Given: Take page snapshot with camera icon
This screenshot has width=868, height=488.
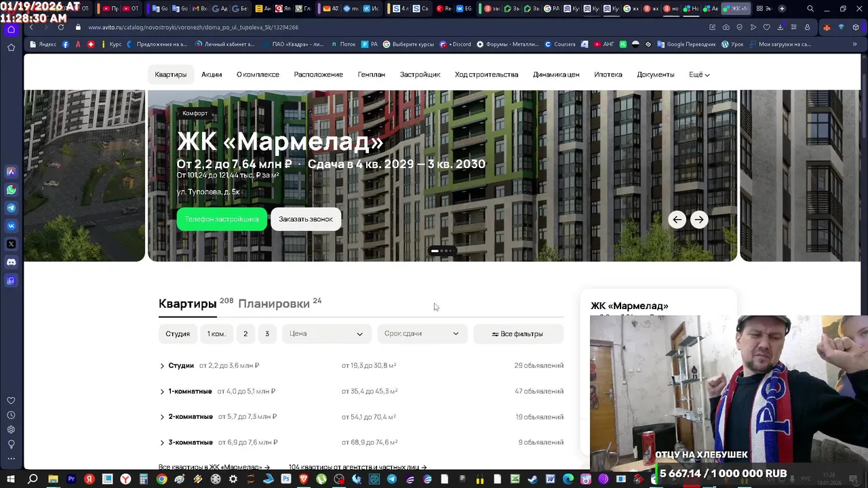Looking at the screenshot, I should click(x=726, y=27).
